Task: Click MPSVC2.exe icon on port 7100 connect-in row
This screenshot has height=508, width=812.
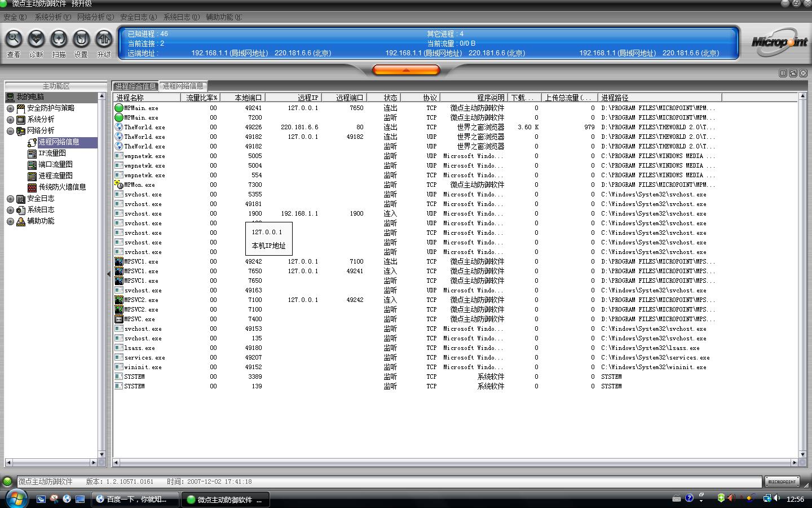Action: [118, 300]
